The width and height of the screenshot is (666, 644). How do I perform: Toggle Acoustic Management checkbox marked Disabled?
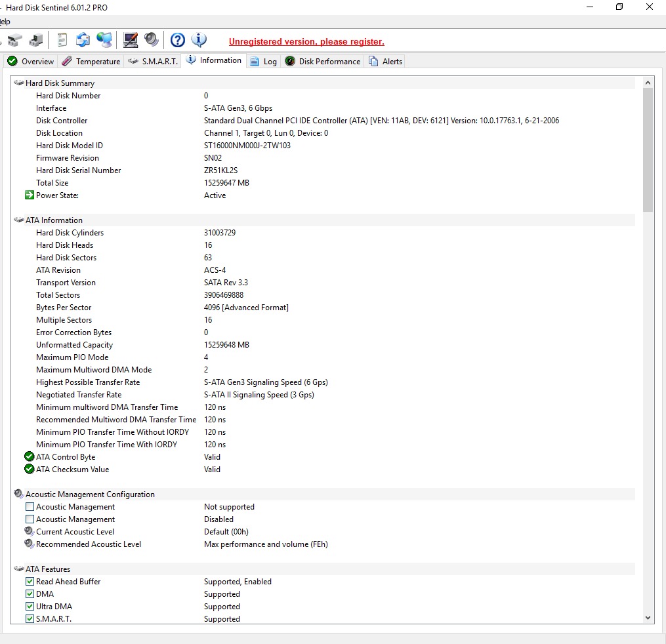click(x=30, y=519)
